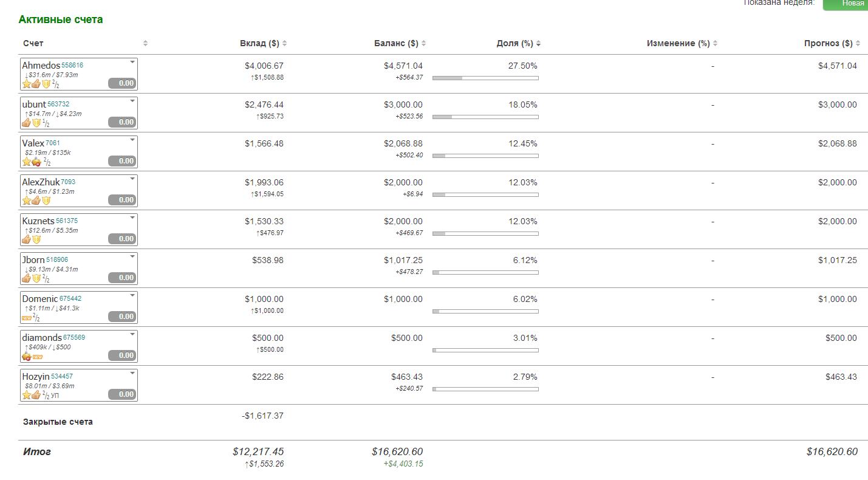Click the star icon on Valex account
The image size is (868, 480).
26,162
